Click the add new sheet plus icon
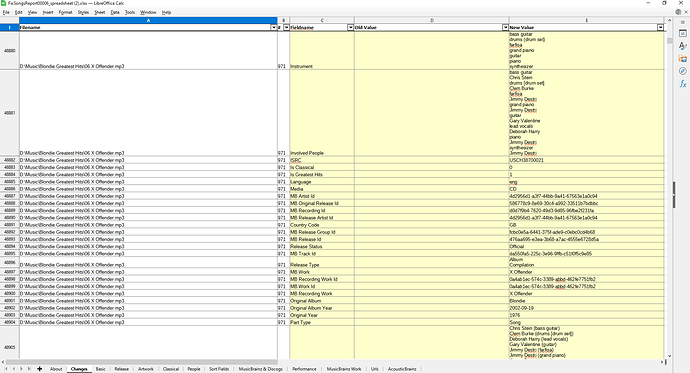Viewport: 690px width, 373px height. pyautogui.click(x=40, y=369)
